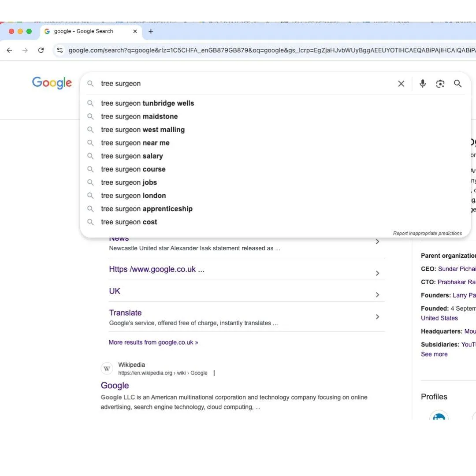The width and height of the screenshot is (476, 476).
Task: Clear the search box text
Action: tap(401, 83)
